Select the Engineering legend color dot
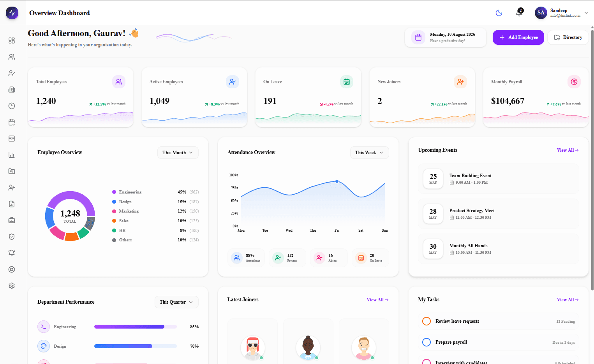Image resolution: width=594 pixels, height=364 pixels. tap(114, 192)
